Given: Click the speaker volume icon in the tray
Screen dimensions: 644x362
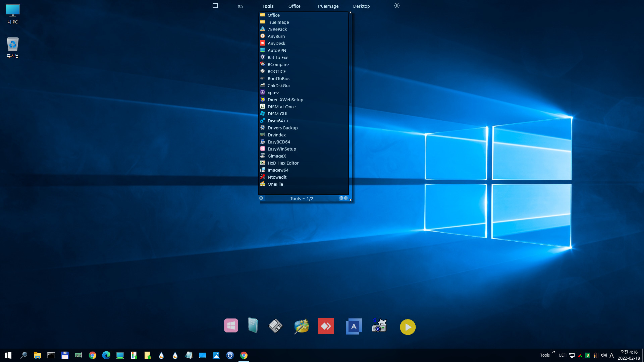Looking at the screenshot, I should 604,355.
